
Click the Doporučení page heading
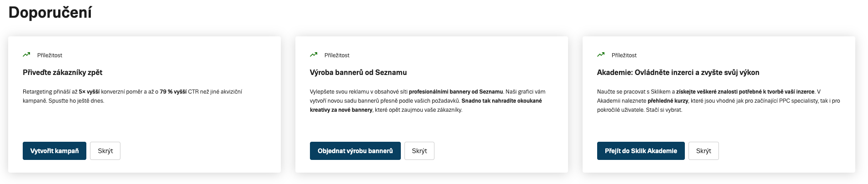click(x=50, y=13)
